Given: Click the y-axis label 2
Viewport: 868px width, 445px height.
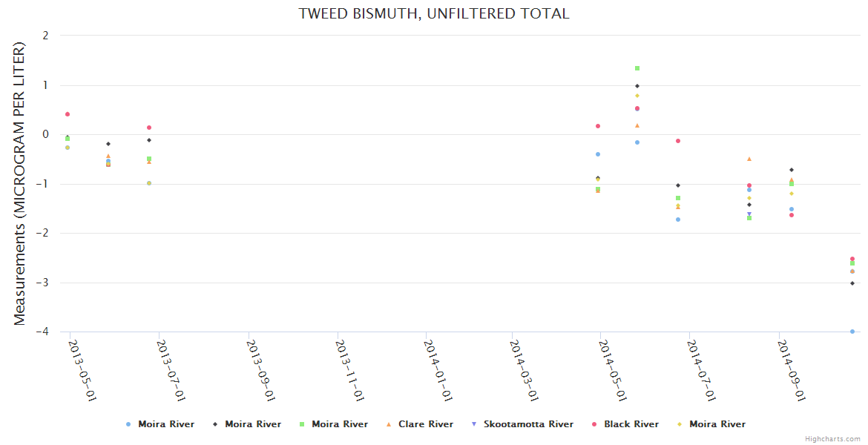Looking at the screenshot, I should 46,35.
